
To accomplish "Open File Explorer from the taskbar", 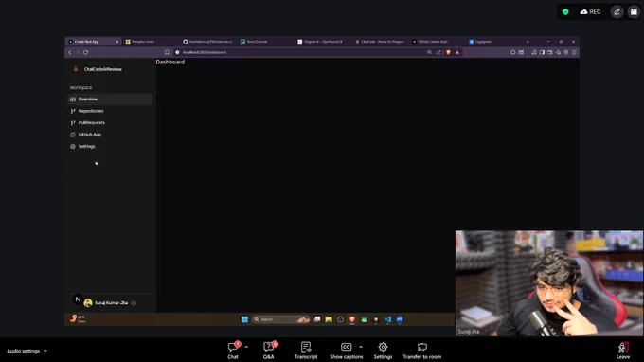I will [x=329, y=319].
